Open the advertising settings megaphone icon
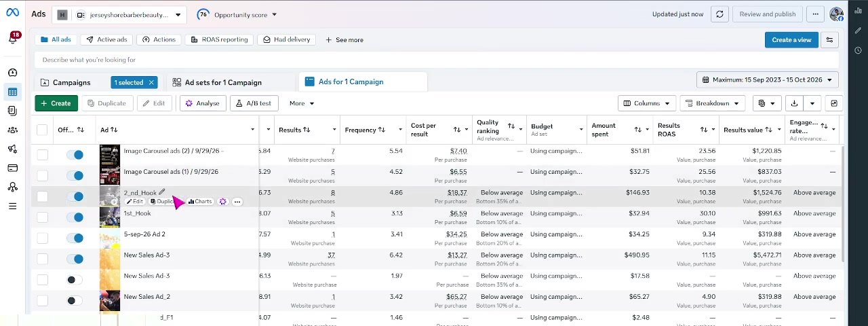The image size is (868, 326). 12,149
